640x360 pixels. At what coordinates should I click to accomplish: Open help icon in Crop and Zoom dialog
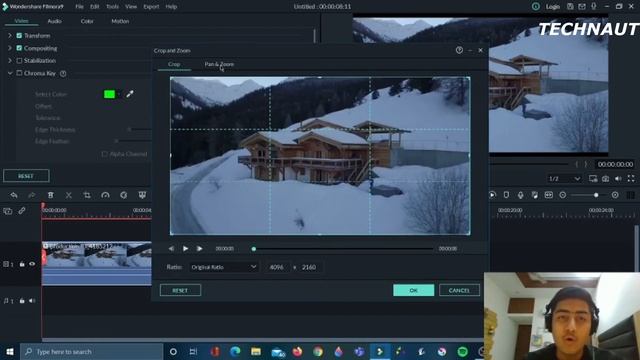[x=459, y=50]
